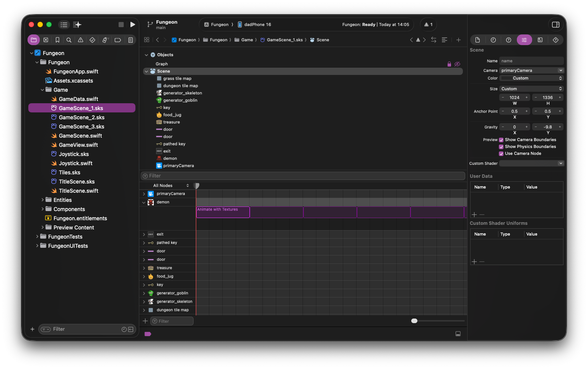Open the Find navigator magnifier icon
This screenshot has width=588, height=369.
click(x=69, y=40)
